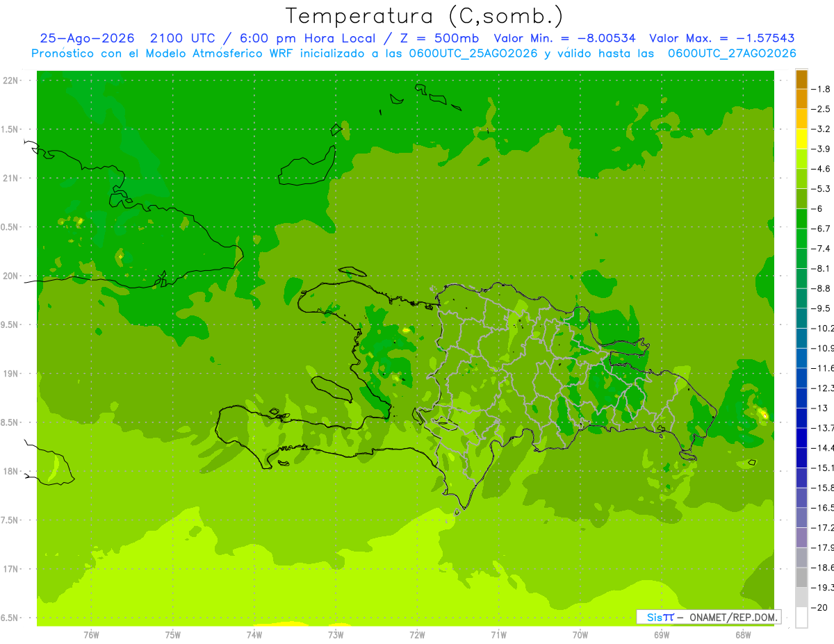The width and height of the screenshot is (834, 644).
Task: Click the "-7.4" colorbar label
Action: point(821,249)
